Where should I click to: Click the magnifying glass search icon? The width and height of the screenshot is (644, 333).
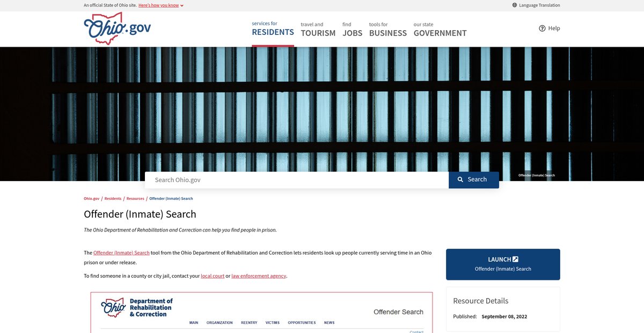pos(460,180)
